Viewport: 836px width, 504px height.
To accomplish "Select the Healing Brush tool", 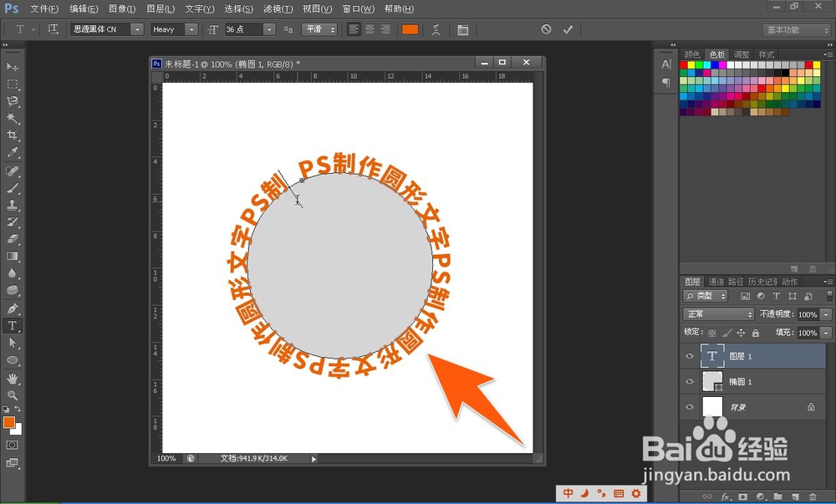I will coord(12,171).
